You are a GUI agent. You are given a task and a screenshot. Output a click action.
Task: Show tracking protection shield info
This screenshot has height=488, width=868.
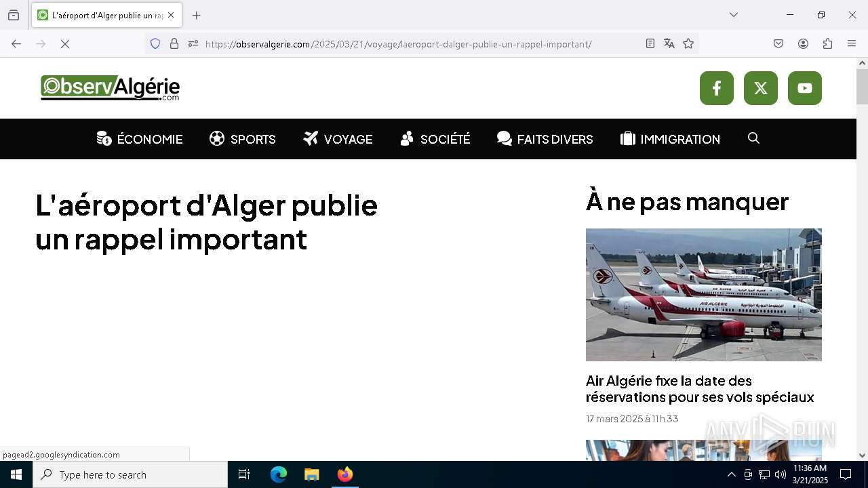155,44
